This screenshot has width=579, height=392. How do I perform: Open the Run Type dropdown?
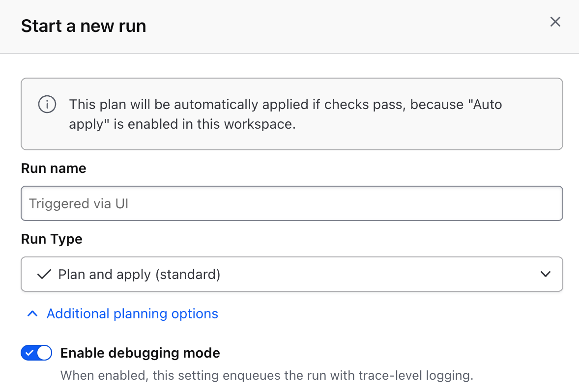click(x=291, y=274)
